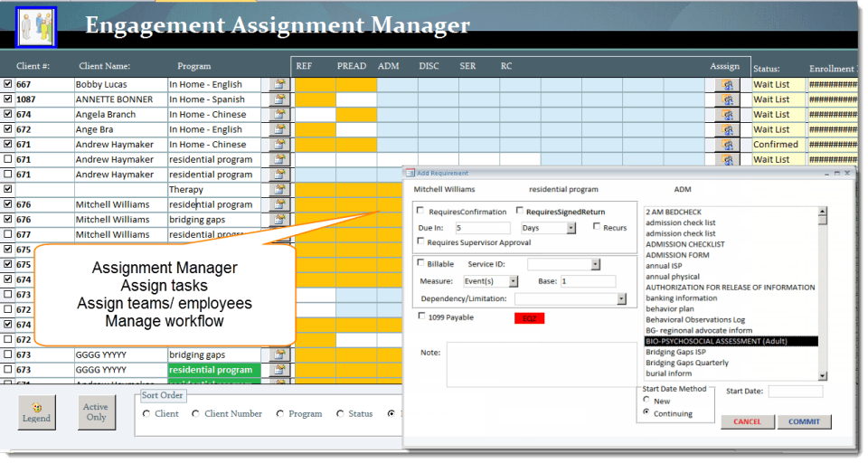The width and height of the screenshot is (868, 463).
Task: Enable RequiresSignedReturn checkbox
Action: [x=519, y=211]
